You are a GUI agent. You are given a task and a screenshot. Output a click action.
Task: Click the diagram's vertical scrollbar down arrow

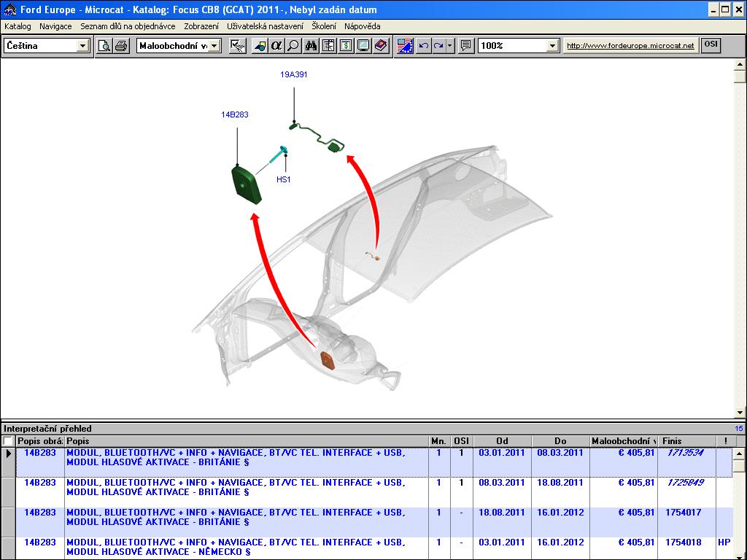click(x=740, y=413)
